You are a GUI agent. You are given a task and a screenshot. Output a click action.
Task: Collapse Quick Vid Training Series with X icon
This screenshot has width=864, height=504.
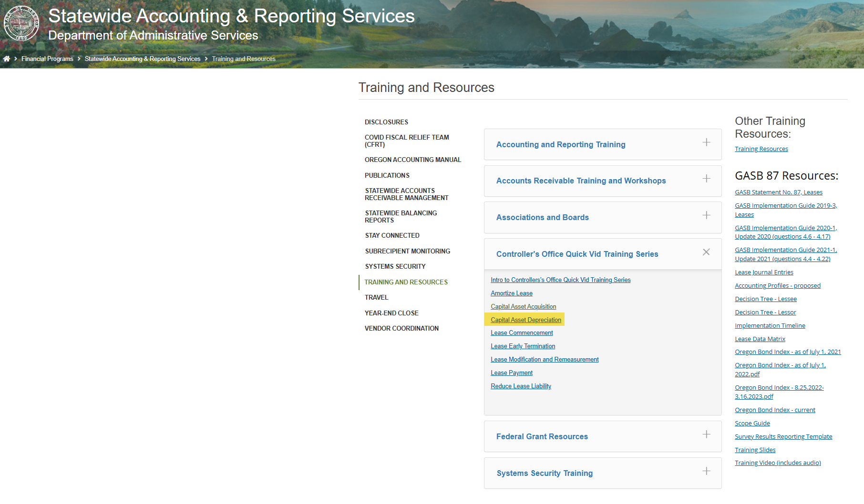coord(706,252)
